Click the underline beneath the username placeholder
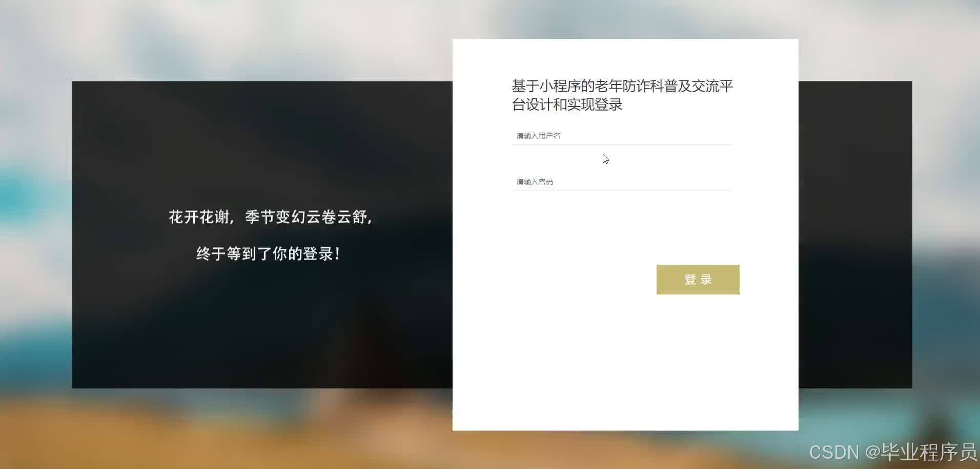 tap(622, 145)
